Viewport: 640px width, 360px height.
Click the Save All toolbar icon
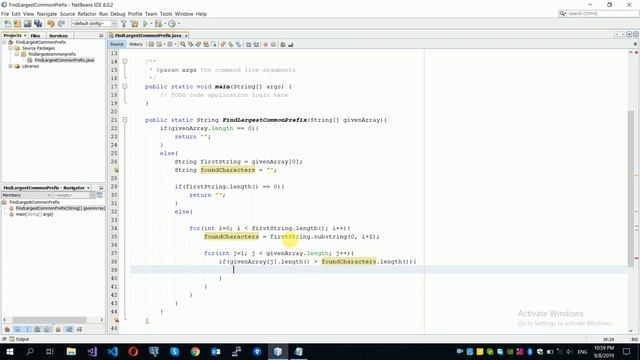click(38, 24)
